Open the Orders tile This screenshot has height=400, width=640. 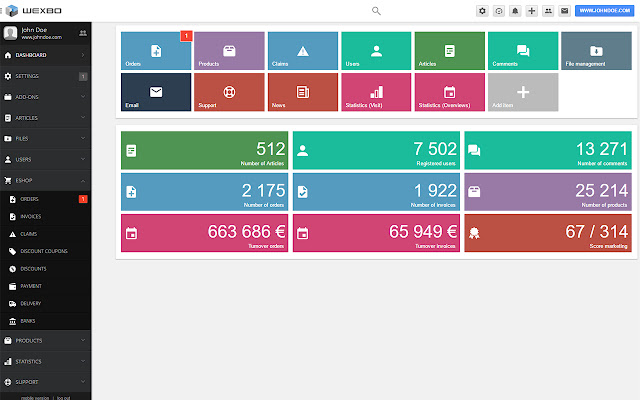pyautogui.click(x=156, y=51)
